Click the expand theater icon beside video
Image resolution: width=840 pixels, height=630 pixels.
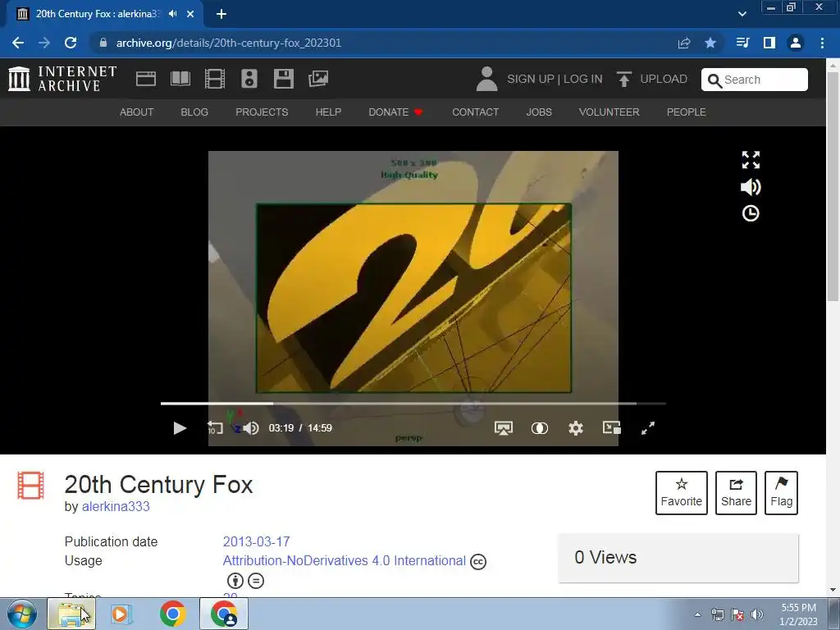(x=751, y=160)
